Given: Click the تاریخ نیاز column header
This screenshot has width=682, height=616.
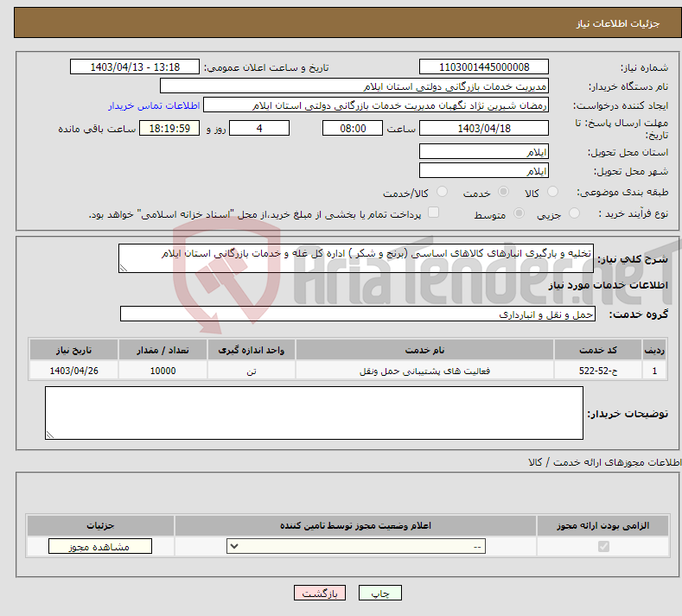Looking at the screenshot, I should click(x=73, y=350).
